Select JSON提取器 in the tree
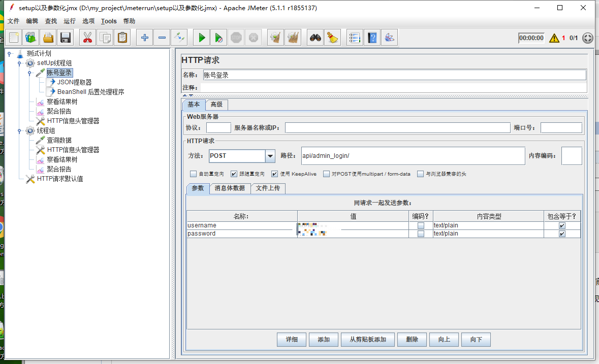 (x=75, y=82)
